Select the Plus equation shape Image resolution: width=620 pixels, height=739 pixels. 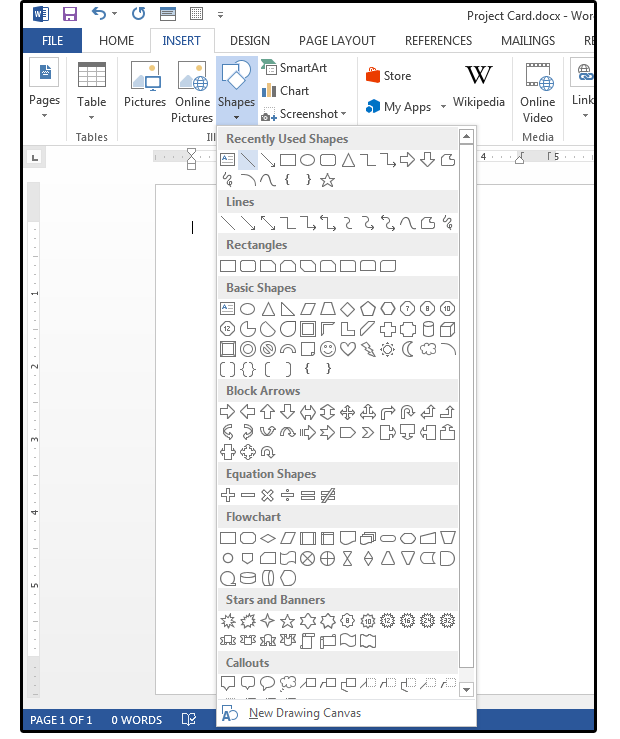point(228,495)
